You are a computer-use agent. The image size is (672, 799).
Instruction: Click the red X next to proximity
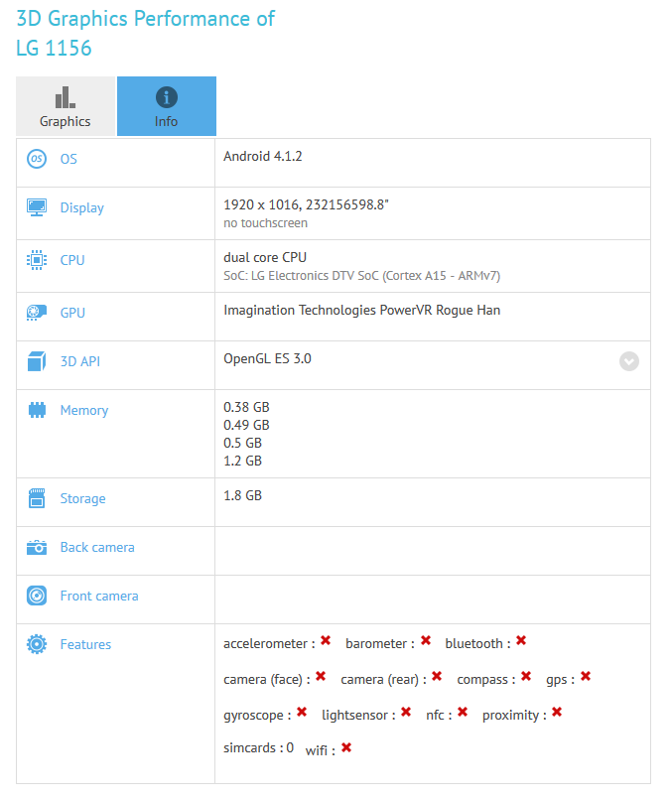click(557, 712)
